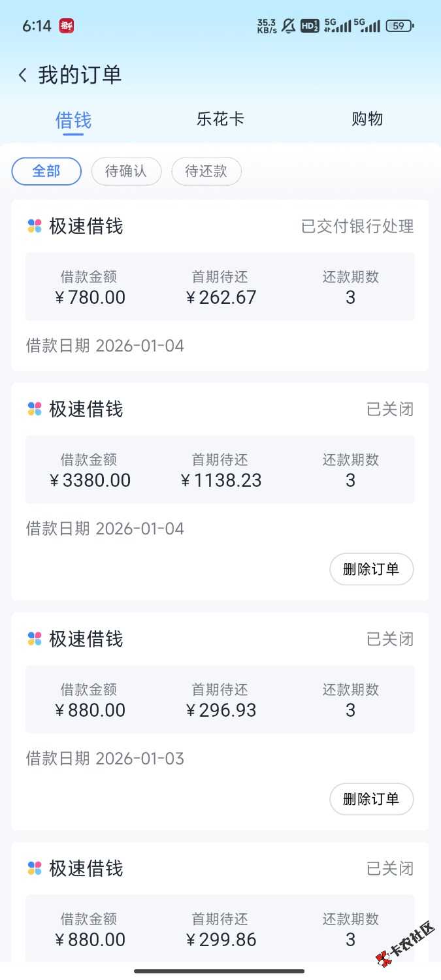Tap the battery indicator icon
Image resolution: width=441 pixels, height=980 pixels.
(399, 26)
